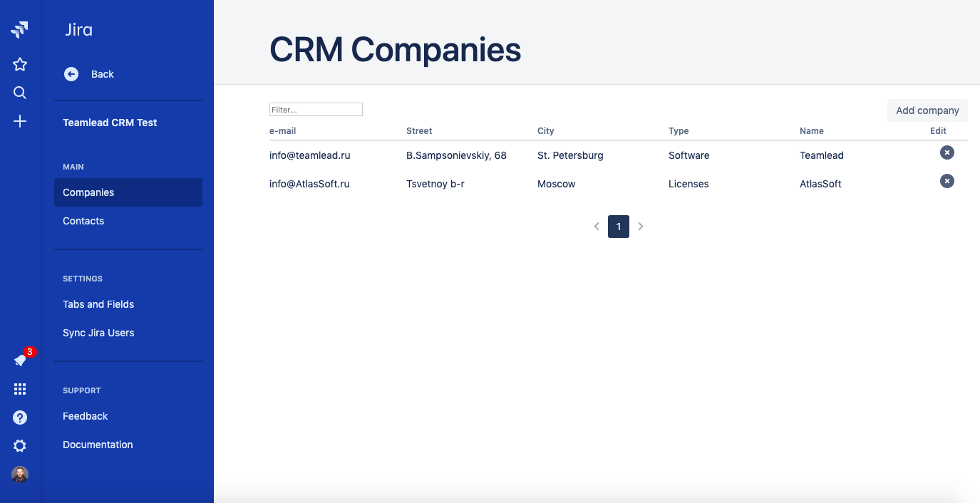
Task: Remove the AtlasSoft row using its icon
Action: pos(947,181)
